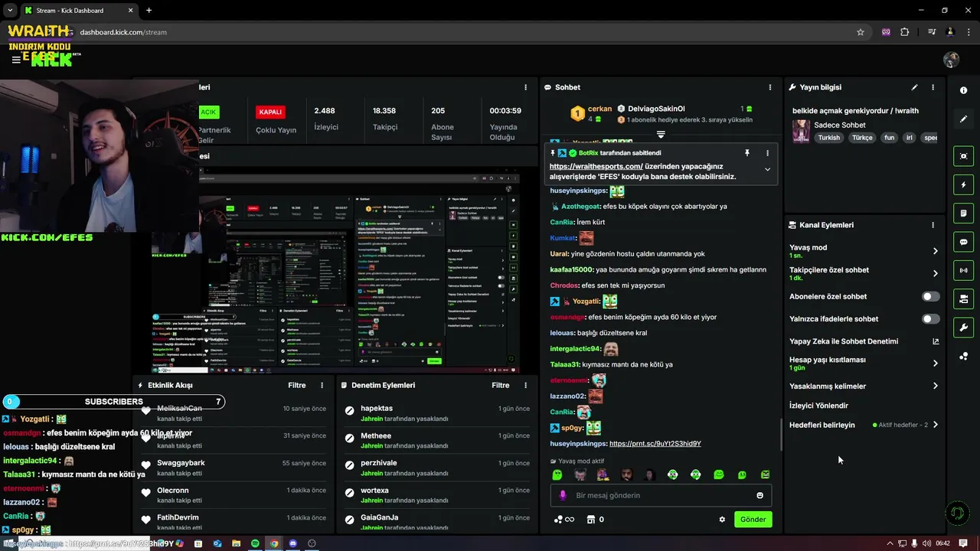Click the chat scrollbar thumb

click(x=781, y=435)
